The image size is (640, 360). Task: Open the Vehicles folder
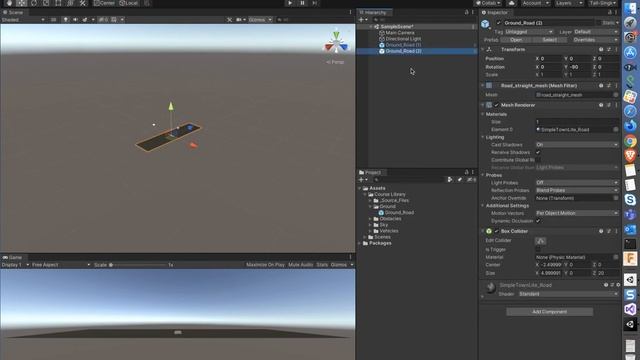point(388,231)
